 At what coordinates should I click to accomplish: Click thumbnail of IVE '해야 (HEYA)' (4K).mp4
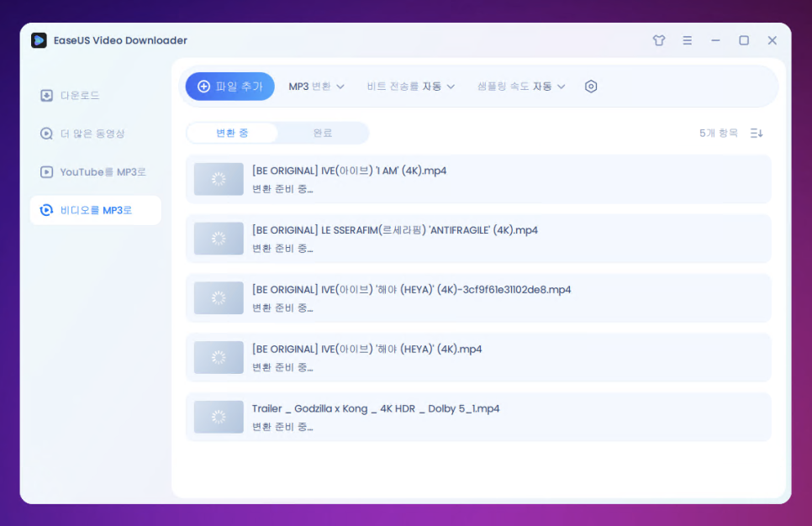pyautogui.click(x=219, y=358)
